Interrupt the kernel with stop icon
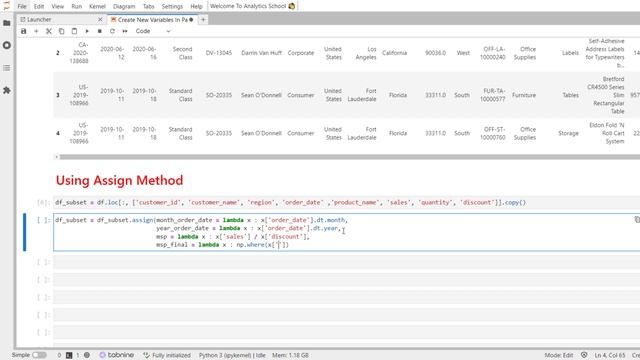The height and width of the screenshot is (360, 640). [100, 31]
